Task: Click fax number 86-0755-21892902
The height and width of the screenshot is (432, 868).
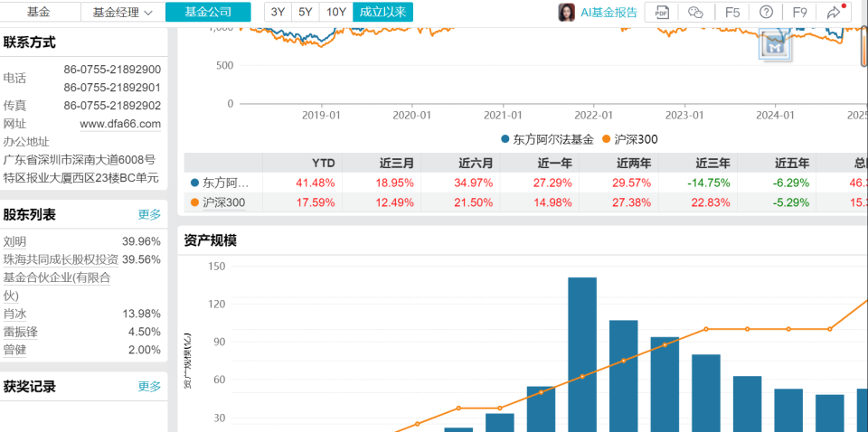Action: [112, 106]
